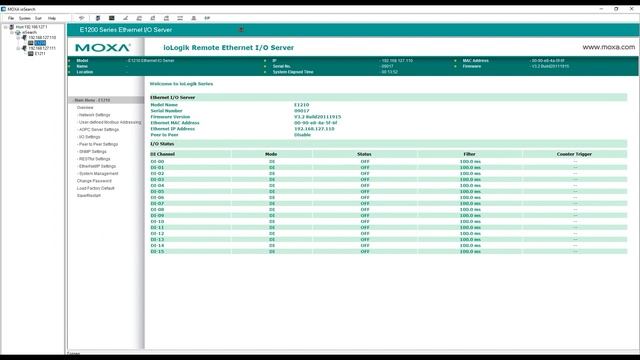
Task: Click www.moxa.com link
Action: coord(609,47)
